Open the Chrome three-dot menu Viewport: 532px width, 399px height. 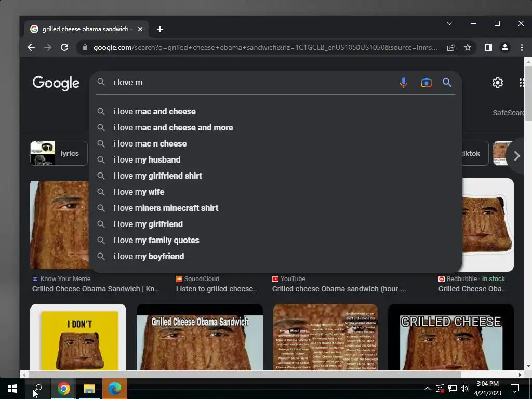click(x=522, y=47)
